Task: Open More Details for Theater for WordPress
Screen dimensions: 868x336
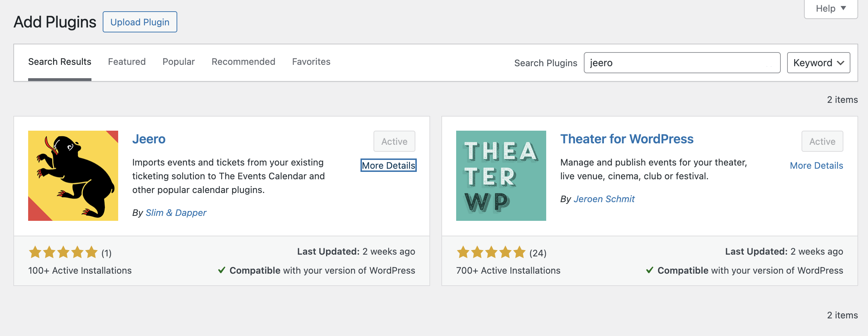Action: 816,165
